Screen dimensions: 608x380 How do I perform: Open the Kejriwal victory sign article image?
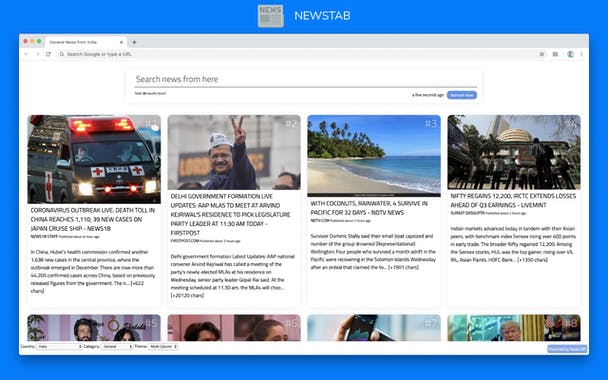pos(234,152)
